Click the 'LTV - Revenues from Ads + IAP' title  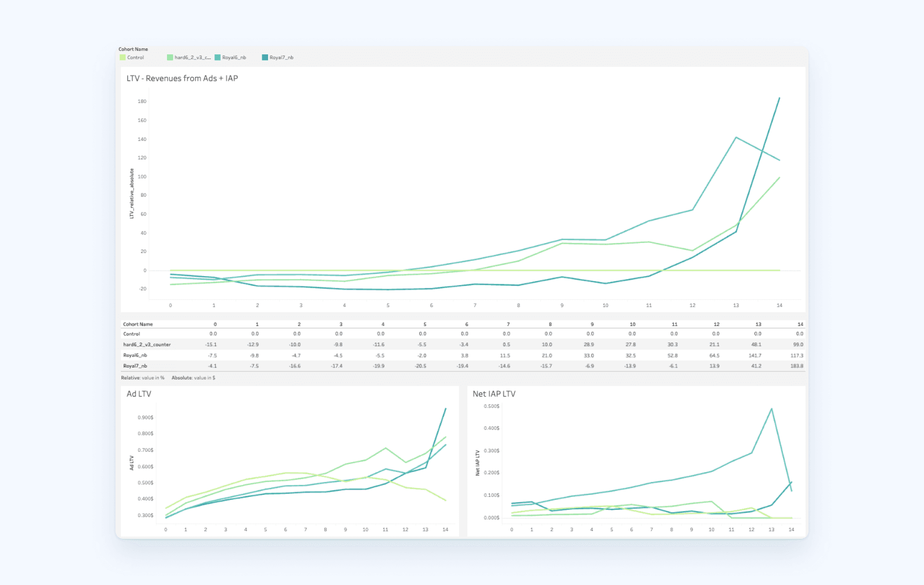pyautogui.click(x=182, y=78)
